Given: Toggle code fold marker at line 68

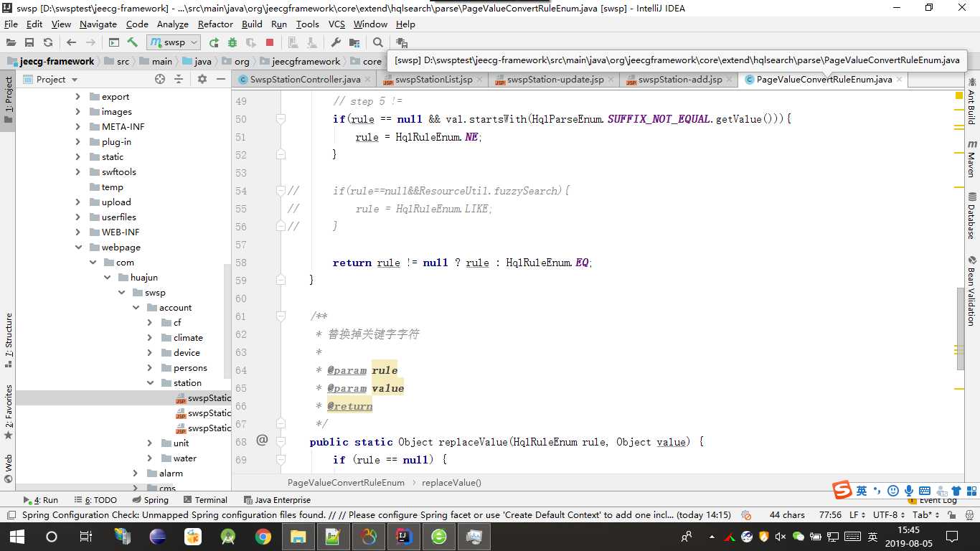Looking at the screenshot, I should coord(281,441).
